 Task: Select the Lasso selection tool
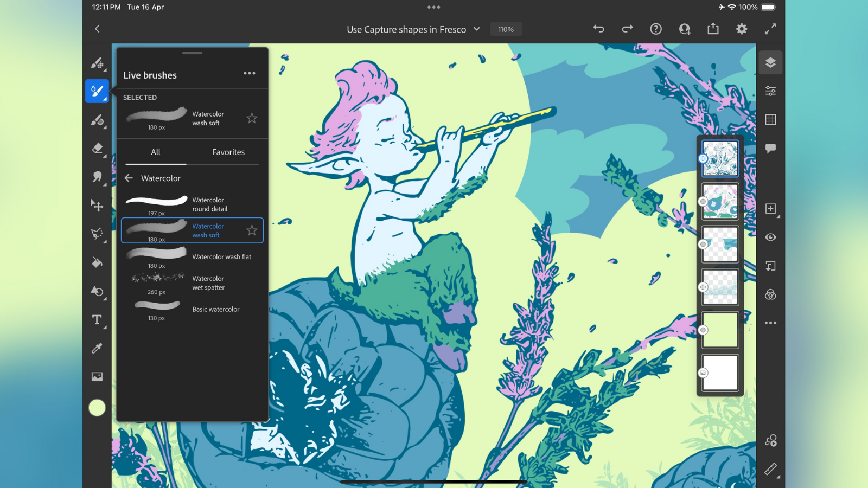(97, 234)
